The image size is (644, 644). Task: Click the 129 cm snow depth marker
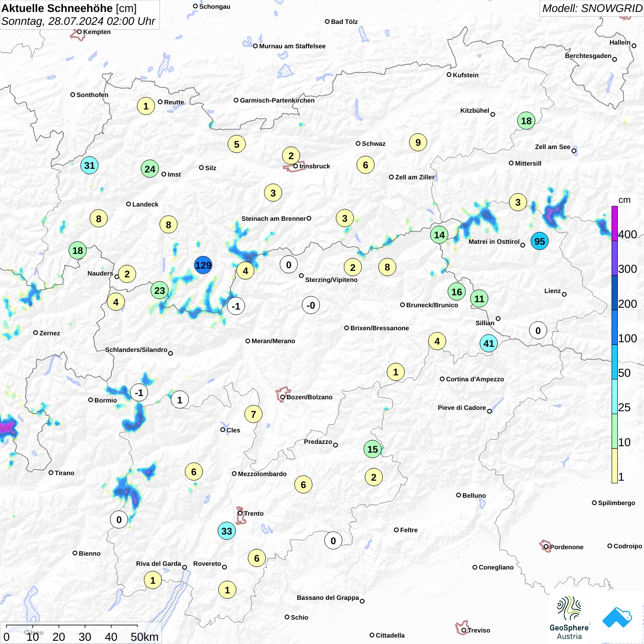click(x=203, y=265)
